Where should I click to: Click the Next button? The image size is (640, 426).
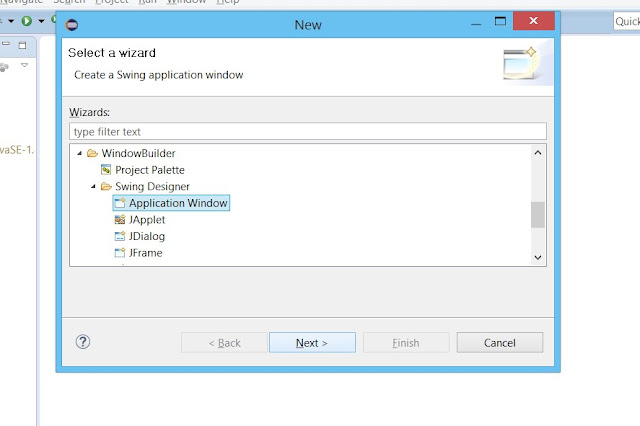click(312, 343)
